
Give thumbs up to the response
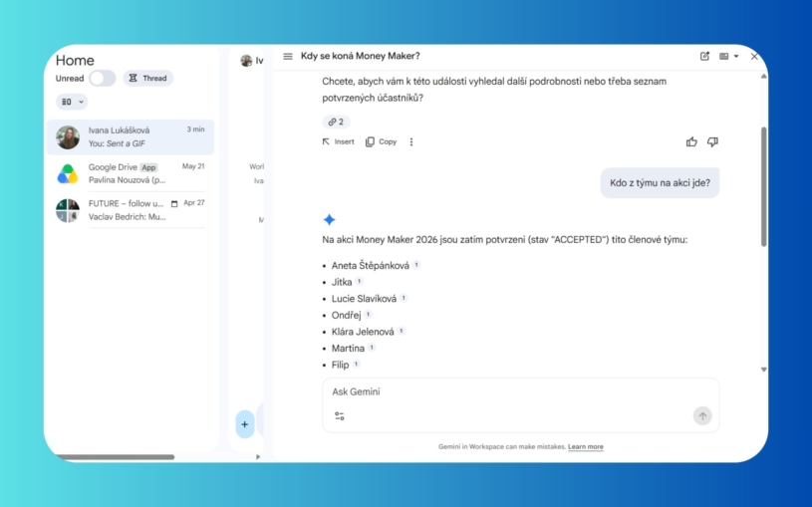(x=691, y=141)
